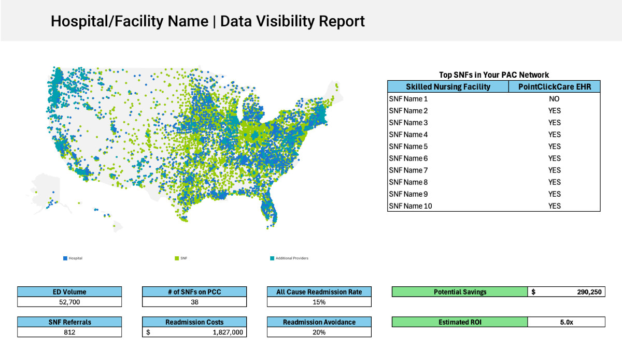The height and width of the screenshot is (364, 622).
Task: Click the teal Additional Providers legend swatch
Action: click(272, 258)
